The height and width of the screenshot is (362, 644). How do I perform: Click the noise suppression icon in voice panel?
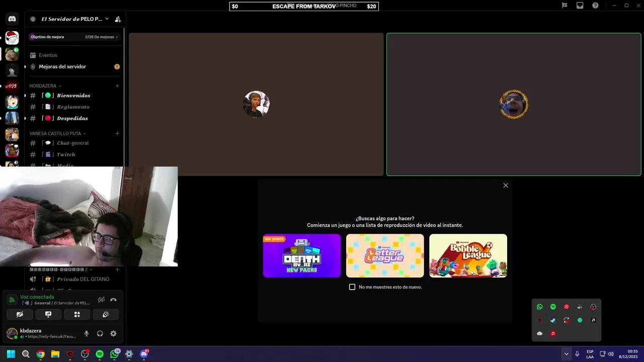(x=101, y=300)
